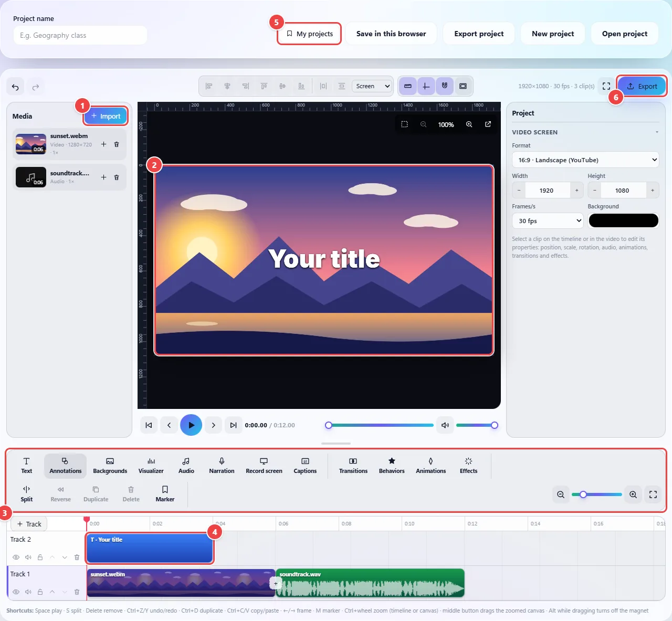The width and height of the screenshot is (672, 621).
Task: Move Track 1 up with its arrow
Action: [52, 592]
